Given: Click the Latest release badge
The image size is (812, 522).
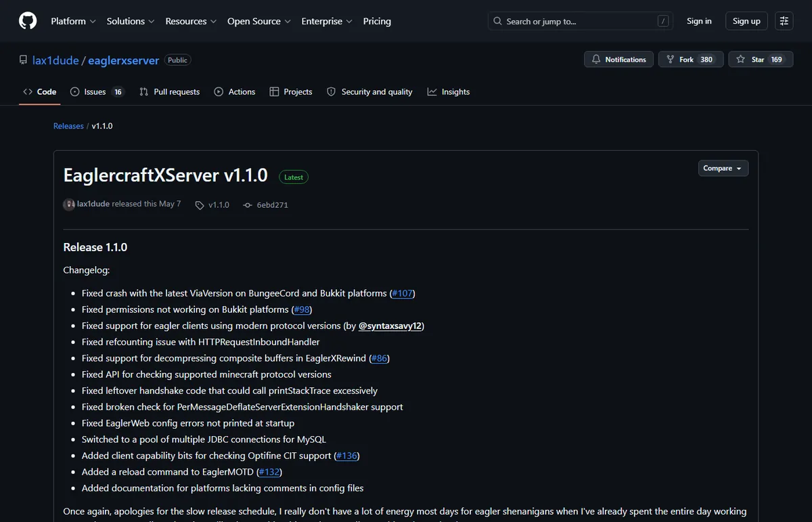Looking at the screenshot, I should [294, 177].
